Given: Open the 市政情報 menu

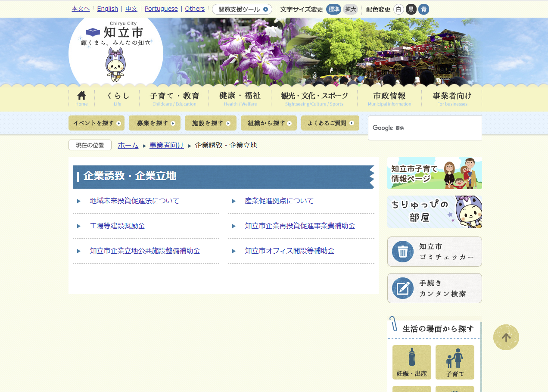Looking at the screenshot, I should (389, 98).
